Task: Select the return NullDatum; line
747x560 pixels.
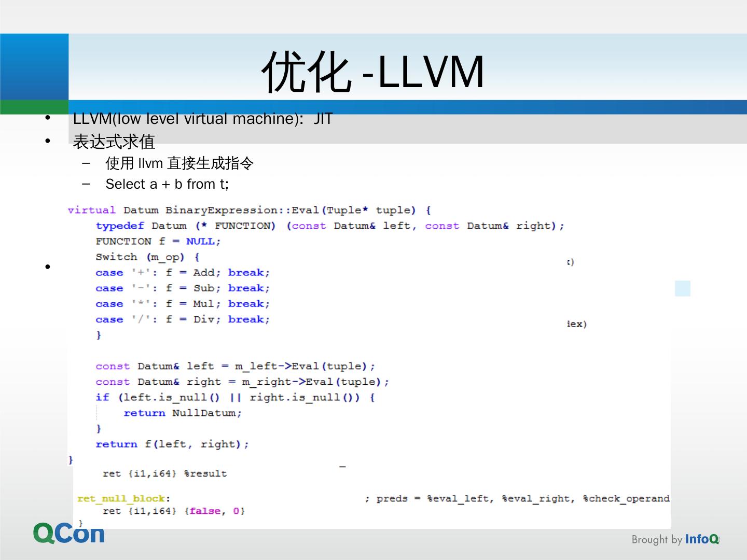Action: click(183, 413)
